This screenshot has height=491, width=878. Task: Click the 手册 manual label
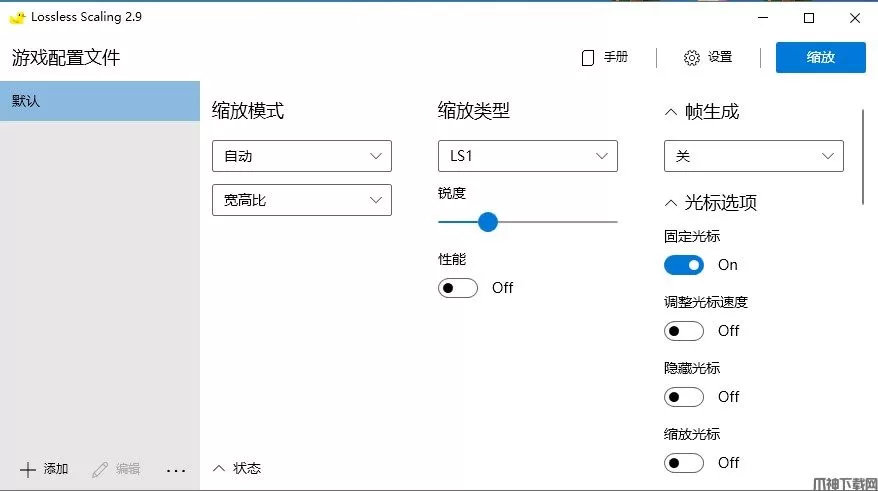pyautogui.click(x=615, y=57)
